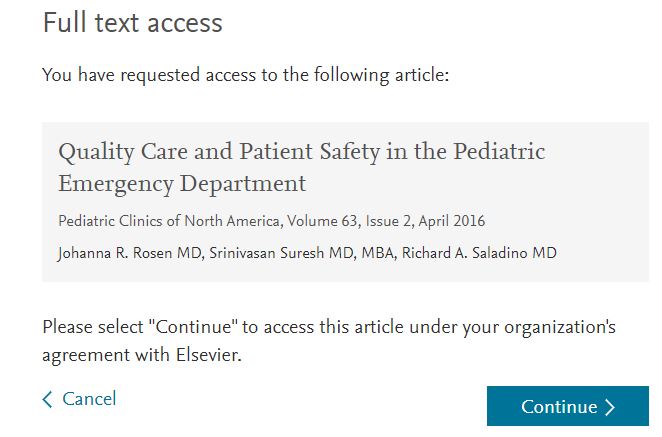Viewport: 662px width, 437px height.
Task: Click 'Quality Care' in the article title
Action: pyautogui.click(x=123, y=152)
